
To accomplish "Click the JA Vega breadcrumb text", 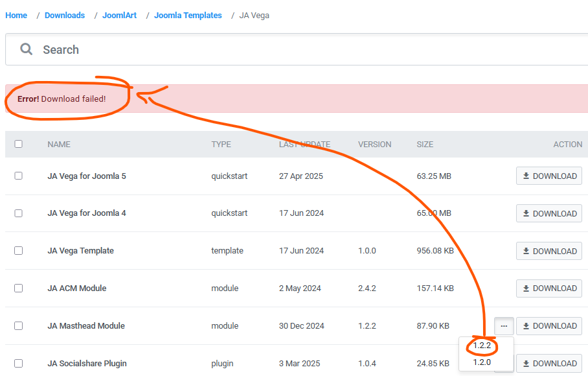I will (254, 16).
